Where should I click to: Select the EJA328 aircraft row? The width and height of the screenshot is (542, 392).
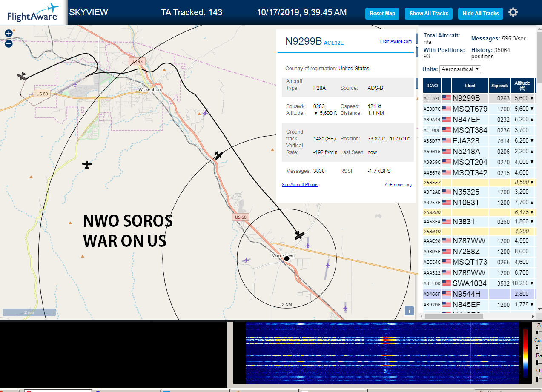pyautogui.click(x=479, y=140)
